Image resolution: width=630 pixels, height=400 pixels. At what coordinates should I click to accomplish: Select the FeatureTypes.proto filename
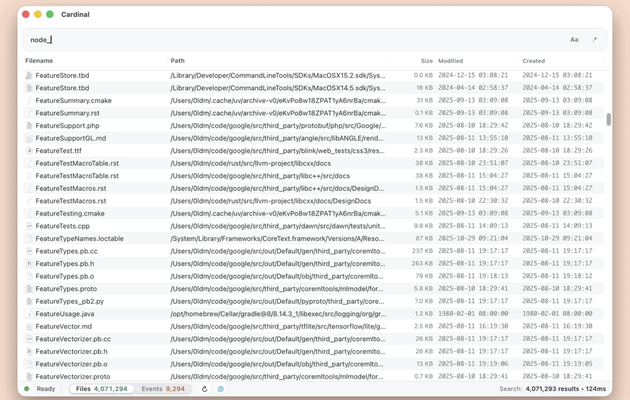tap(66, 289)
